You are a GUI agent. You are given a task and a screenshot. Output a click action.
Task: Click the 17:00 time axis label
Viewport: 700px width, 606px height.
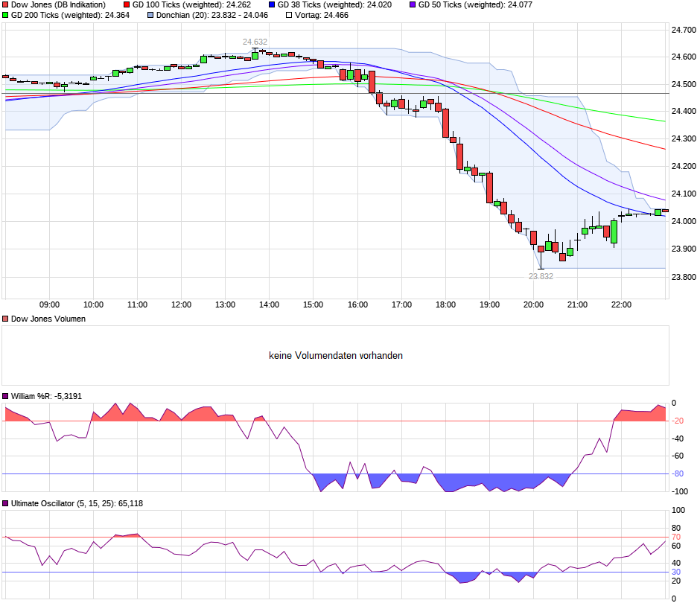click(401, 304)
